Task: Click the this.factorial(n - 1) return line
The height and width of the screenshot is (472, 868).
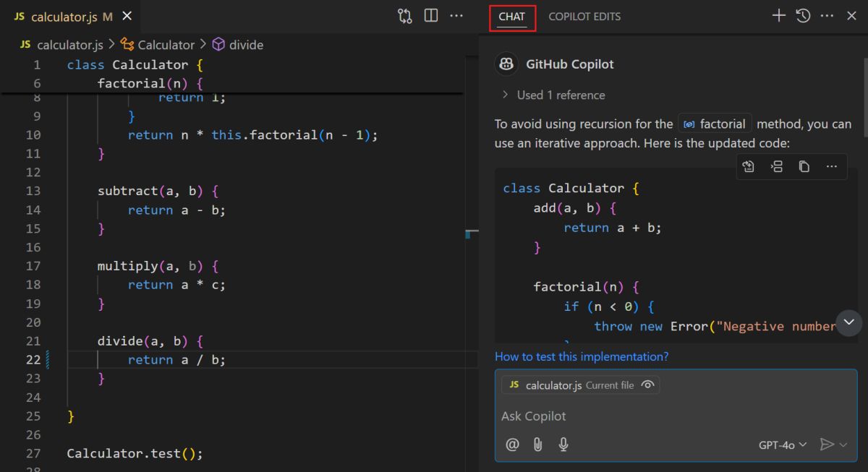Action: point(253,135)
